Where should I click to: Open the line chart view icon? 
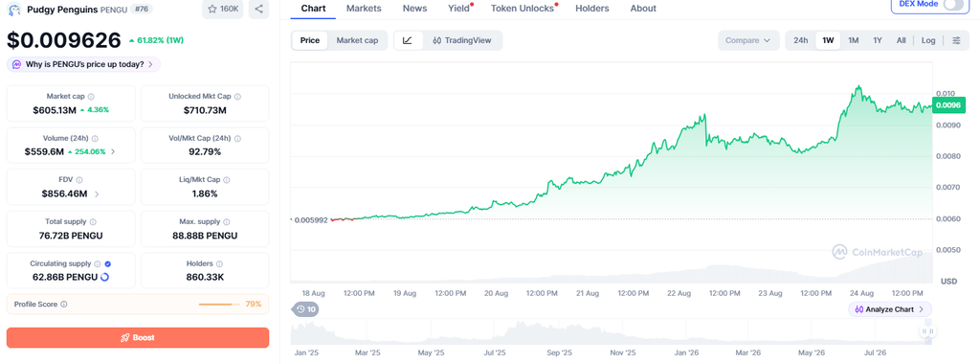coord(408,40)
